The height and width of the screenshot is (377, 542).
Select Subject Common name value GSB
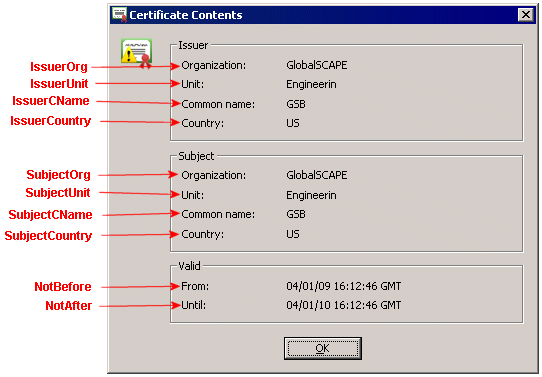[x=296, y=214]
